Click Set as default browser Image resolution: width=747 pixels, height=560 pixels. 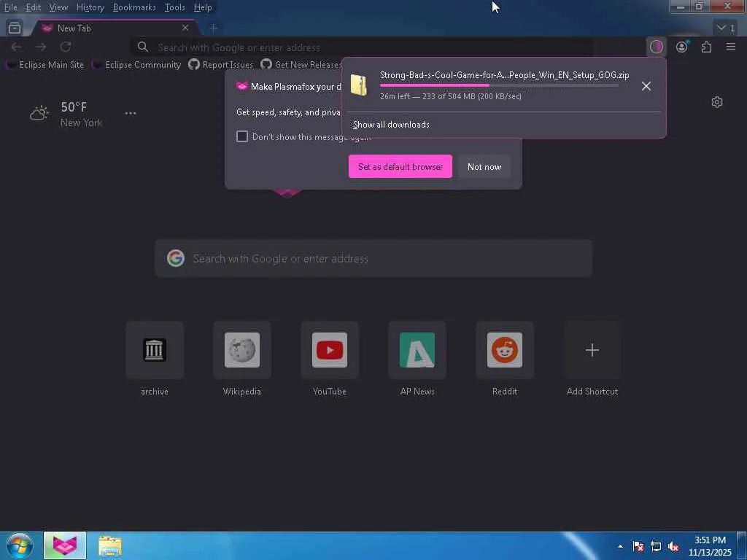(x=400, y=166)
